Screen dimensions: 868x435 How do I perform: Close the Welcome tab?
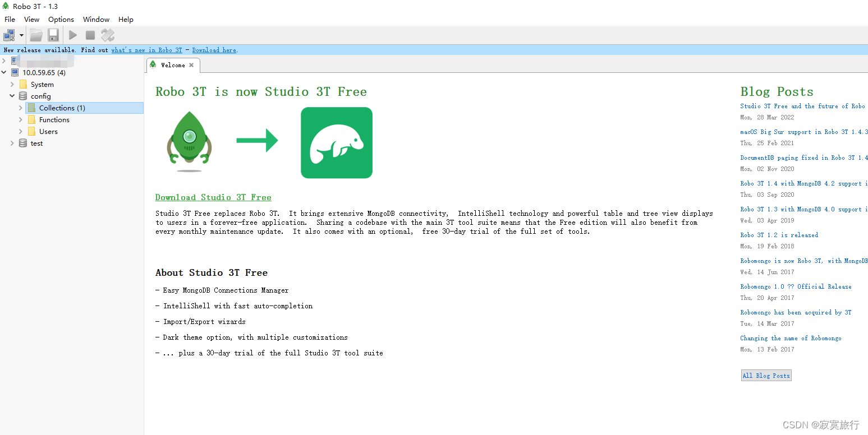191,65
